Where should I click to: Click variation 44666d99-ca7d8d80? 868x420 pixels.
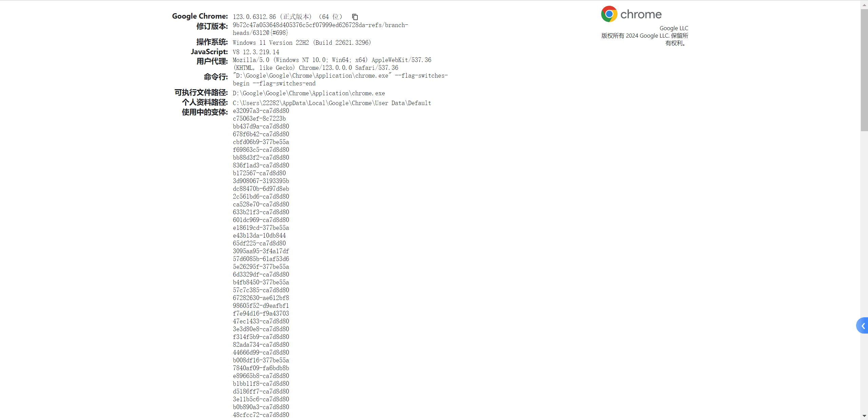(x=261, y=353)
